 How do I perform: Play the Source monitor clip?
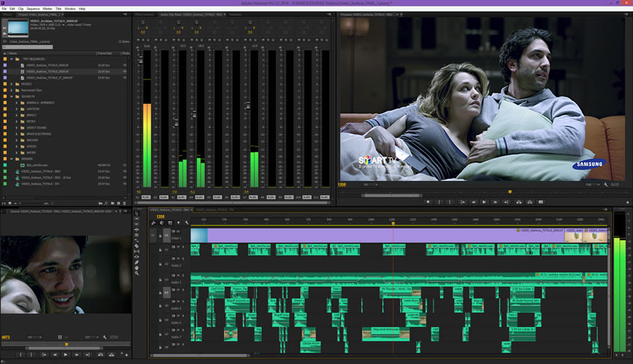tap(66, 355)
